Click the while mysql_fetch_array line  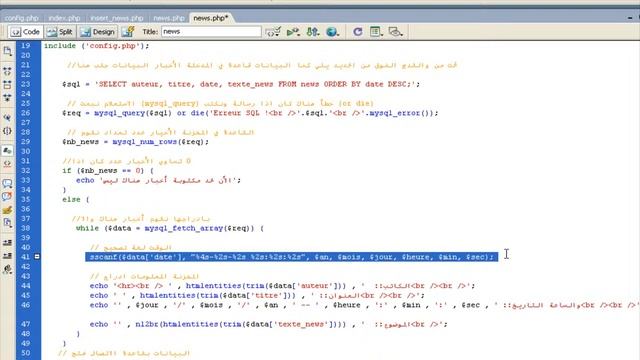pyautogui.click(x=170, y=228)
